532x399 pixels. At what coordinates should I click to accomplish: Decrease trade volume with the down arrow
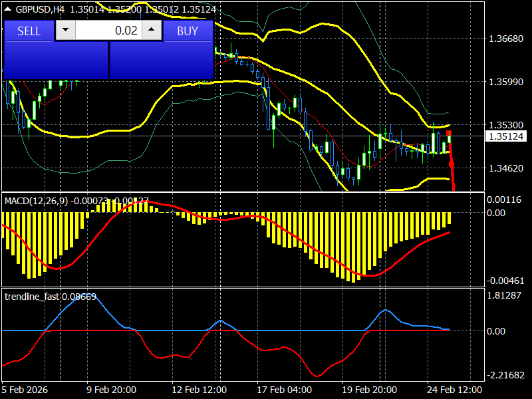[x=65, y=30]
